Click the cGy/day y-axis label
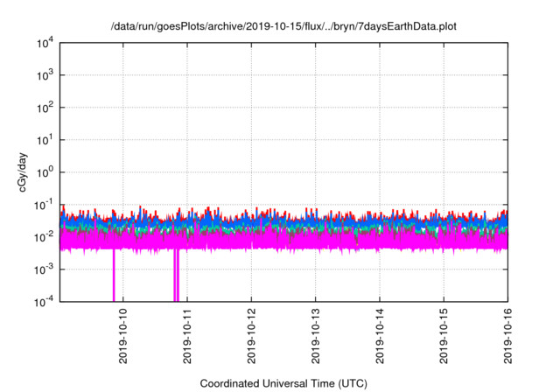 pos(23,172)
